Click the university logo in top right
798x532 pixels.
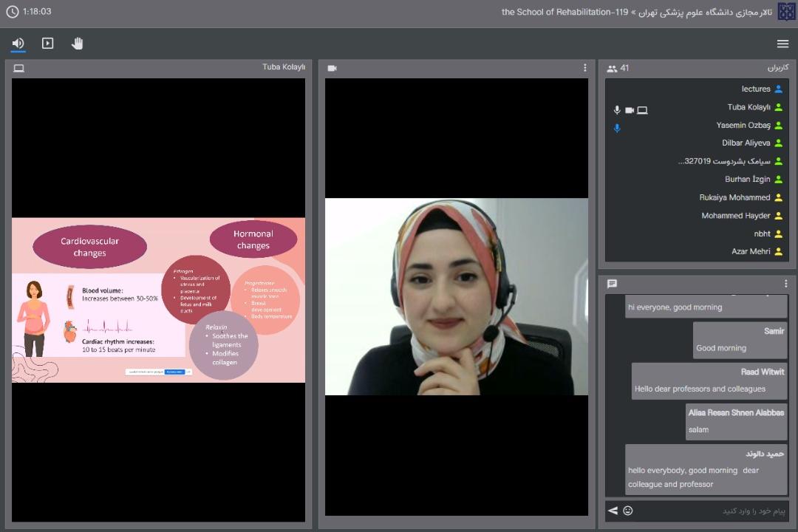tap(786, 12)
